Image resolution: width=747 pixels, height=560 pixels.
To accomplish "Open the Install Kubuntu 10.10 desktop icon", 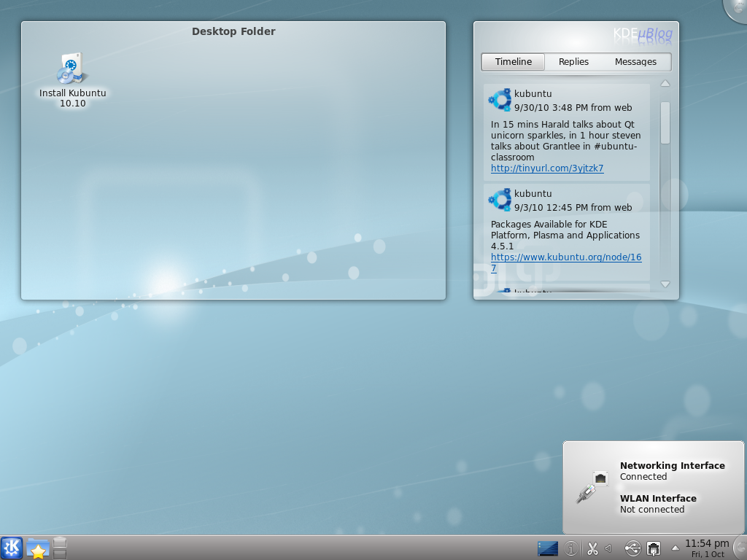I will [x=72, y=80].
